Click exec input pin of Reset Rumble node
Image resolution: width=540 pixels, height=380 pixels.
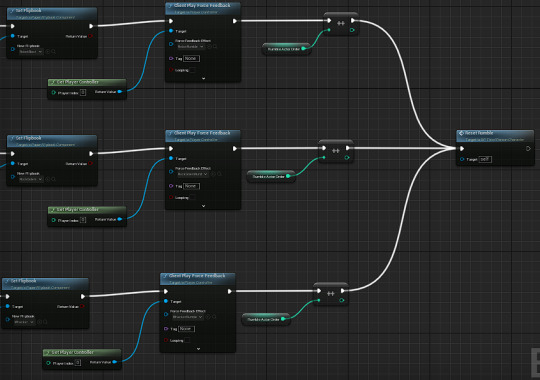pos(462,148)
